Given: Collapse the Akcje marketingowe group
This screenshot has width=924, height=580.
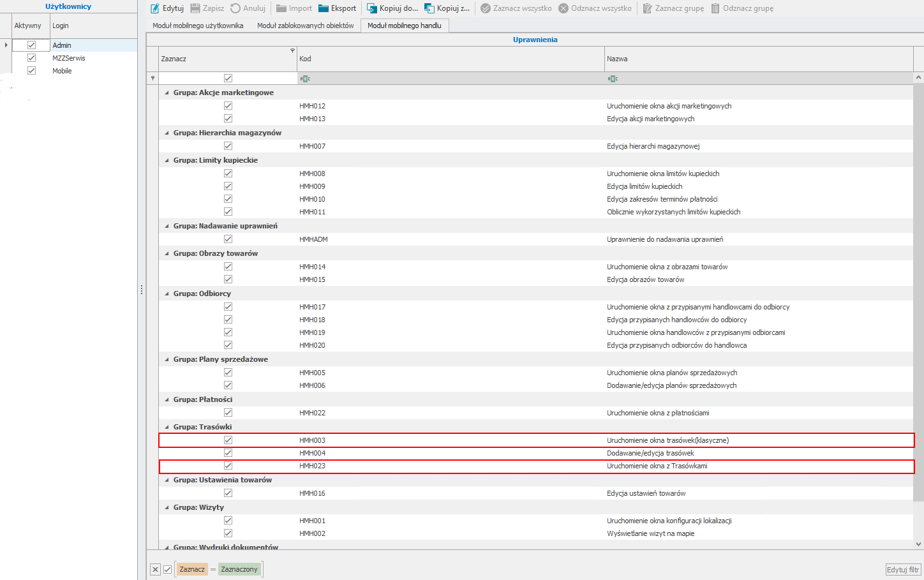Looking at the screenshot, I should click(x=167, y=93).
